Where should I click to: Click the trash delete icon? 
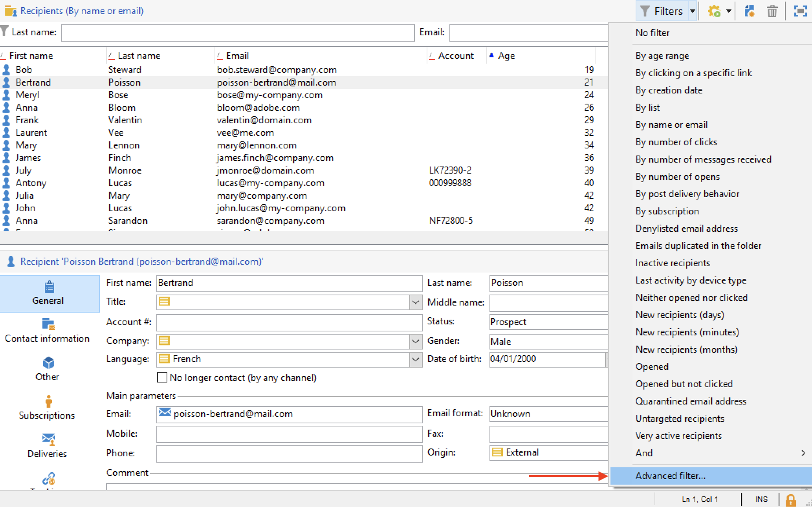pos(772,11)
